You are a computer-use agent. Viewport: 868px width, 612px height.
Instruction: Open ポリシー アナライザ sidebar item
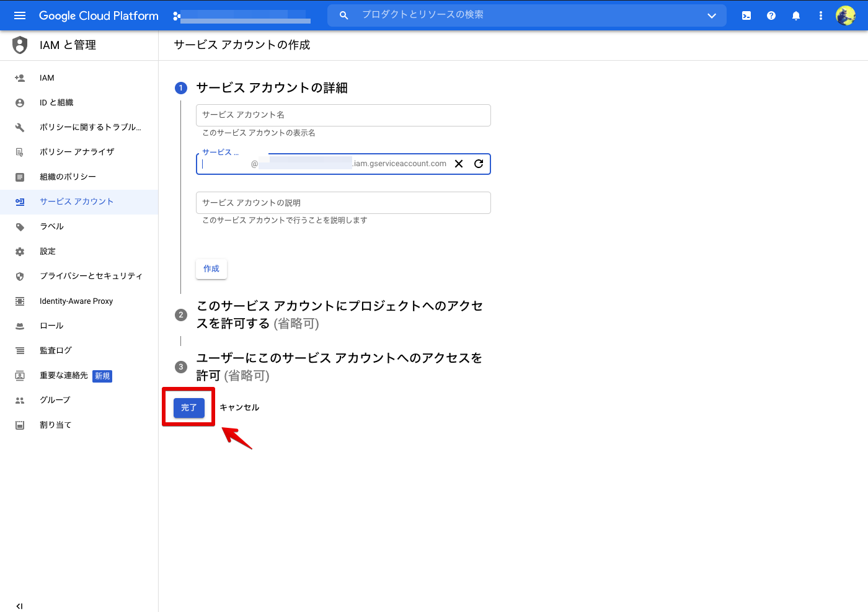pyautogui.click(x=79, y=153)
